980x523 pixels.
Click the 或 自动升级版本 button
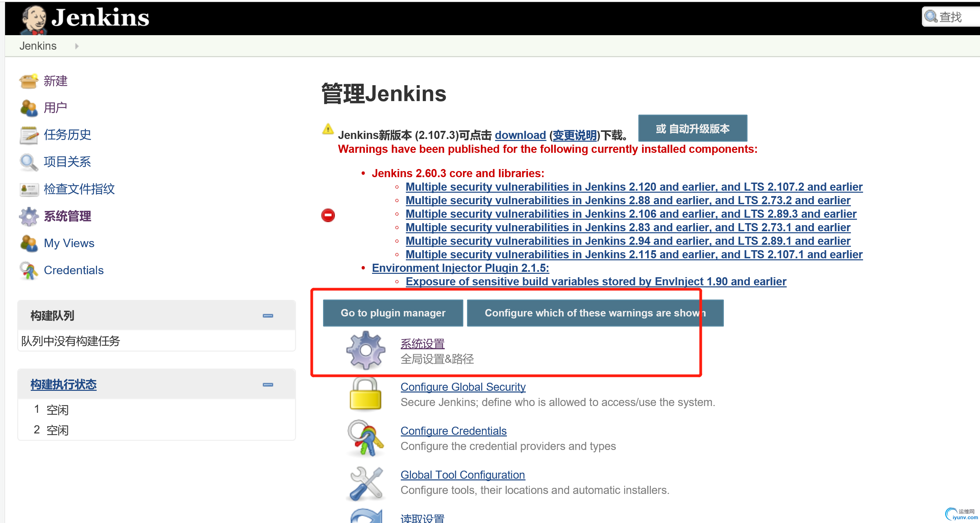[x=692, y=129]
